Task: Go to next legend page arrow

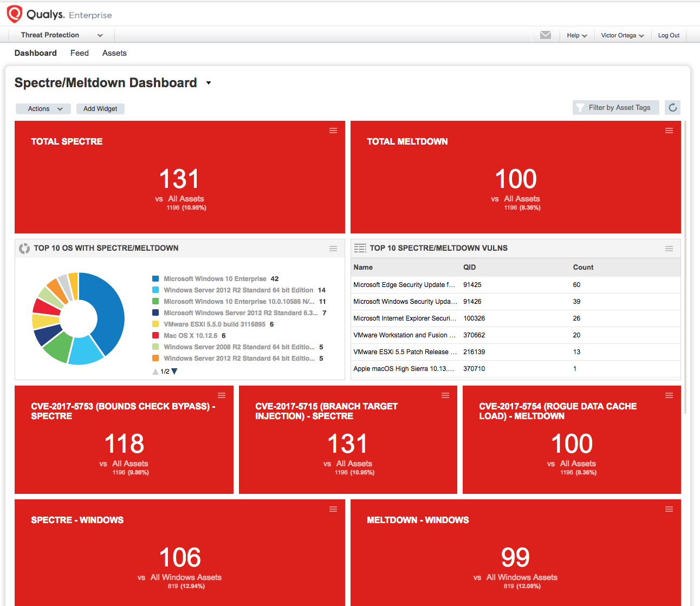Action: tap(174, 372)
